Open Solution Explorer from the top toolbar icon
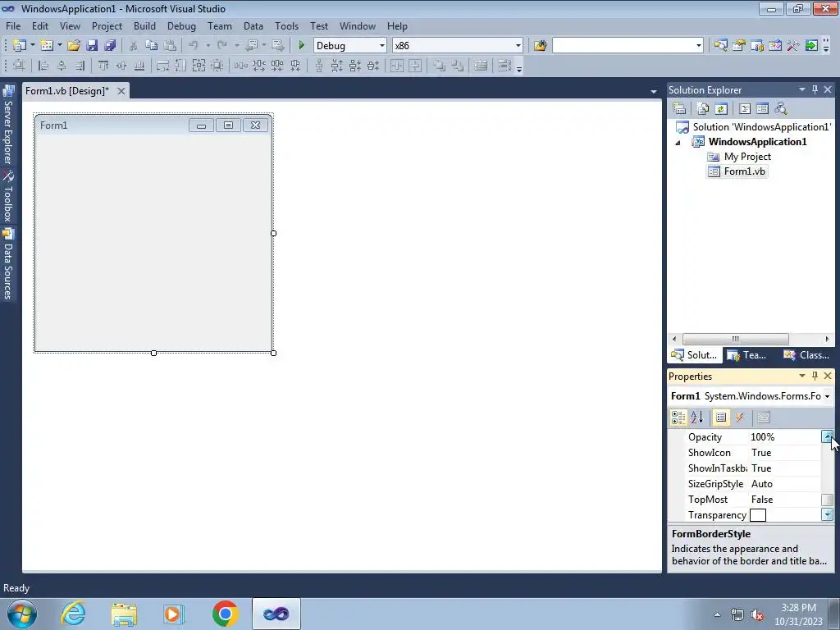Viewport: 840px width, 630px height. point(720,46)
